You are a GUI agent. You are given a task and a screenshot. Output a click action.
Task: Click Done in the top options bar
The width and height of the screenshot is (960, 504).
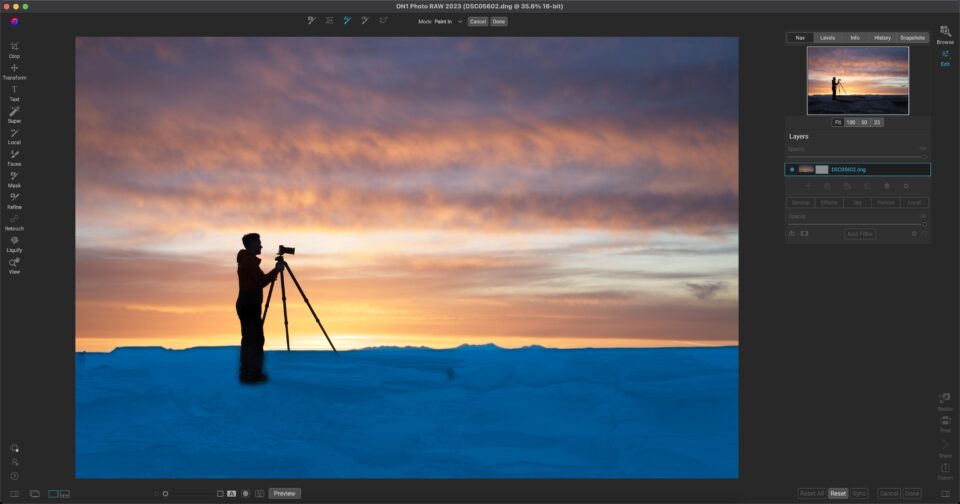point(499,21)
